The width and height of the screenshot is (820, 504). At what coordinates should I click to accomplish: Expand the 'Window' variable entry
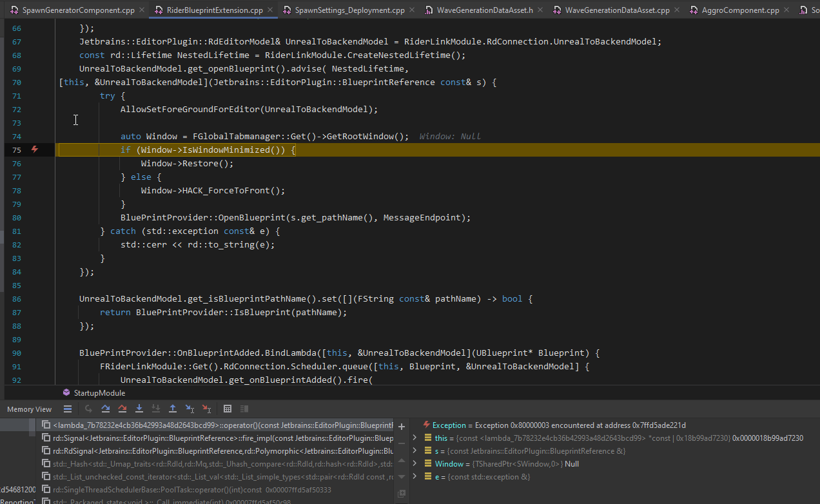[415, 463]
